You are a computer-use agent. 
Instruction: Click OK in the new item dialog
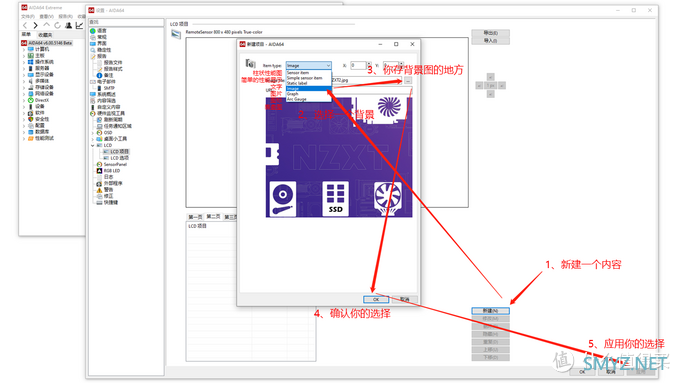point(376,299)
